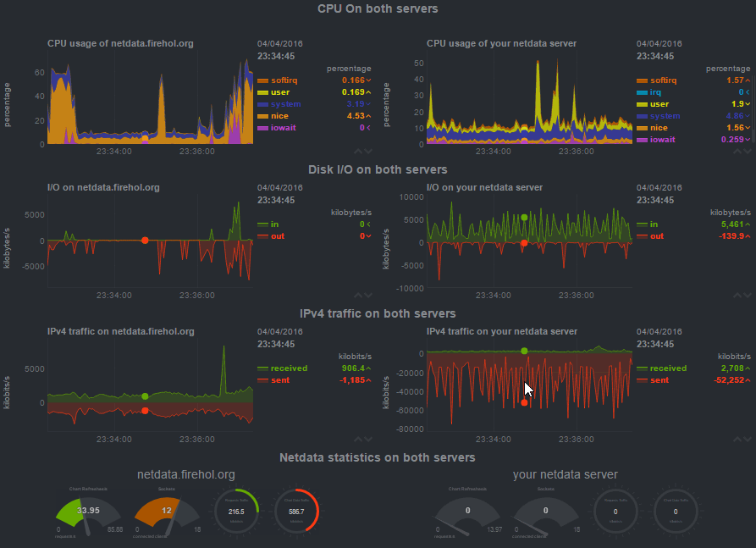Image resolution: width=756 pixels, height=548 pixels.
Task: Enlarge your netdata server I/O chart via down chevron
Action: tap(748, 296)
